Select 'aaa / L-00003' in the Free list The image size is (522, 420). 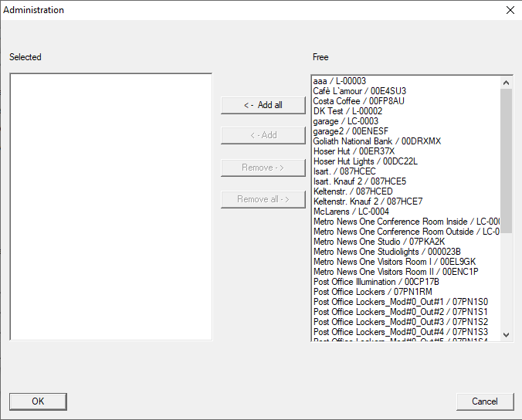(x=340, y=81)
